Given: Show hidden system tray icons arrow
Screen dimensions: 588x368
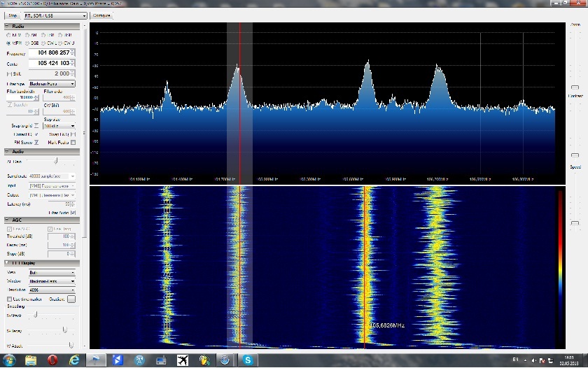Looking at the screenshot, I should coord(525,360).
